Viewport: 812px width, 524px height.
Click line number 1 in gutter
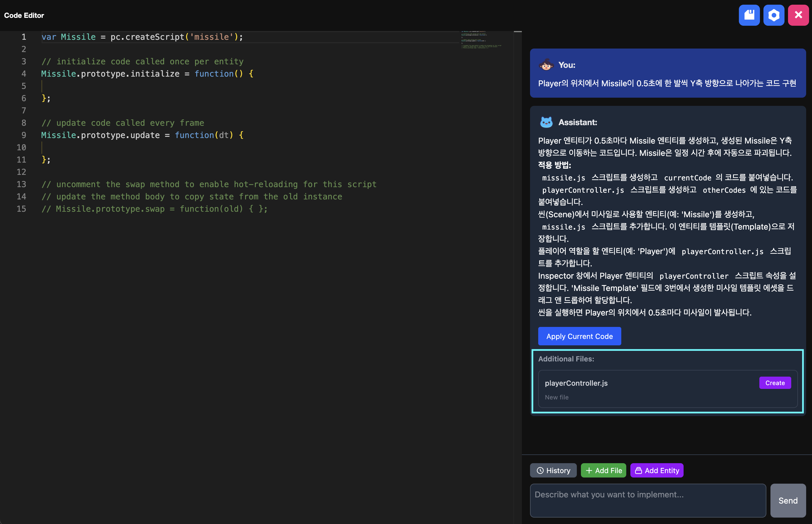(x=23, y=37)
